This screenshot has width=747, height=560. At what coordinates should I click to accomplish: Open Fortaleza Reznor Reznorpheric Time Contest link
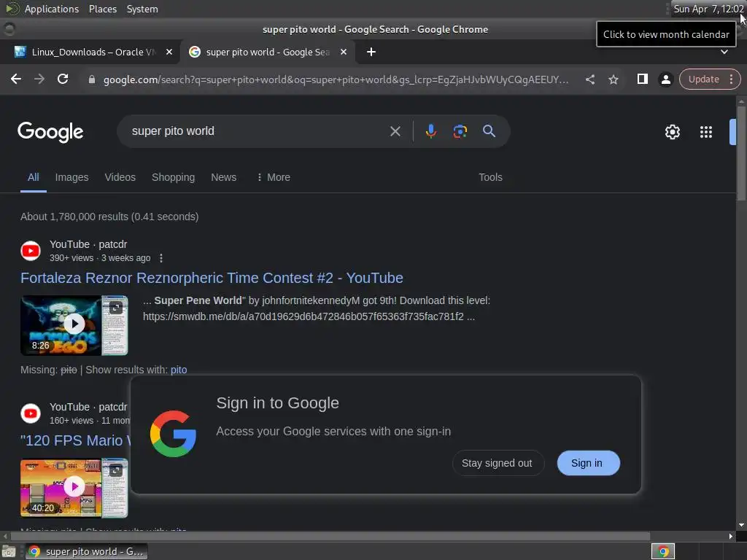[x=212, y=278]
